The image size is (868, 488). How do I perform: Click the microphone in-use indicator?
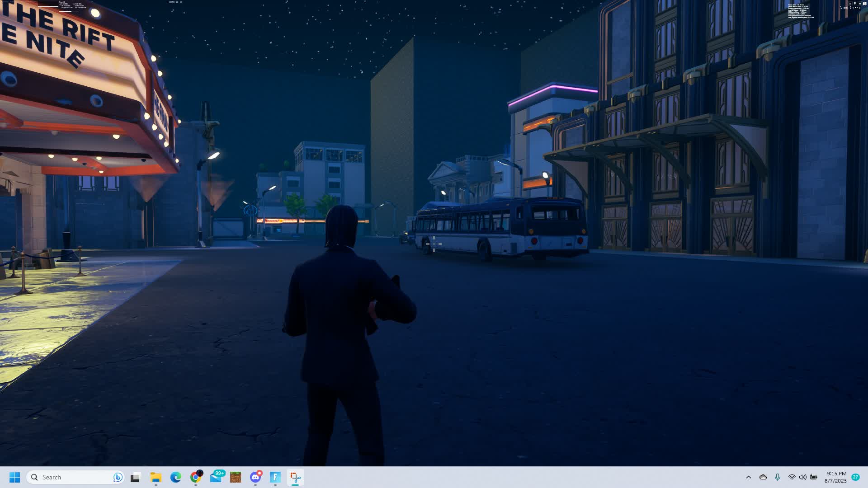pos(778,477)
